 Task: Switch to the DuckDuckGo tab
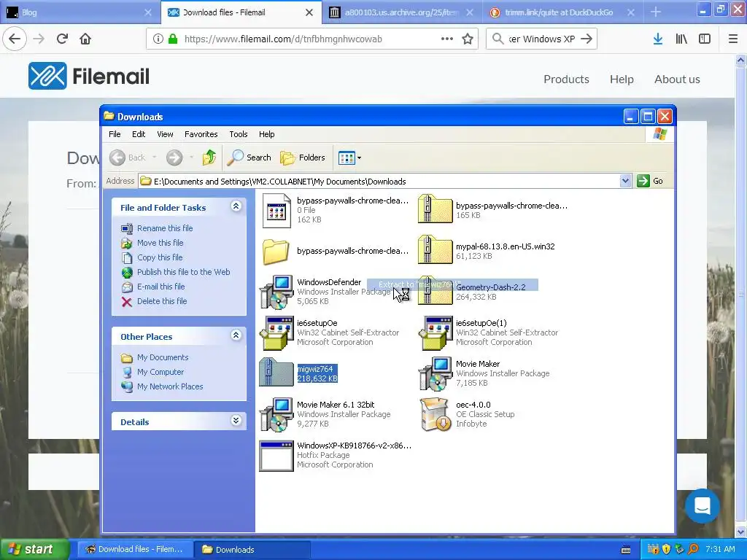click(x=561, y=12)
